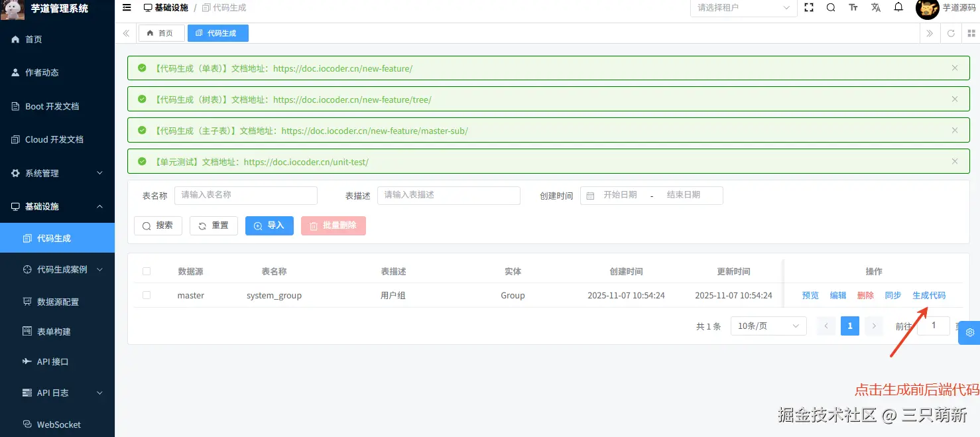Open Boot 开发文档 sidebar item
Viewport: 980px width, 437px height.
tap(57, 106)
